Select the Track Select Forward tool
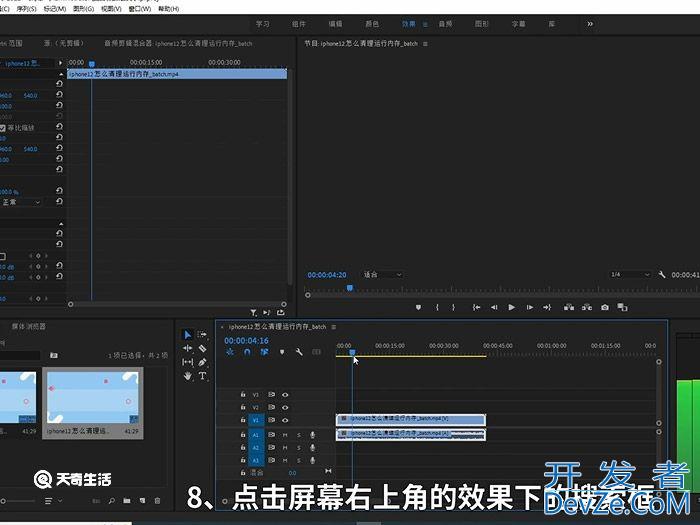Image resolution: width=700 pixels, height=525 pixels. (x=202, y=334)
